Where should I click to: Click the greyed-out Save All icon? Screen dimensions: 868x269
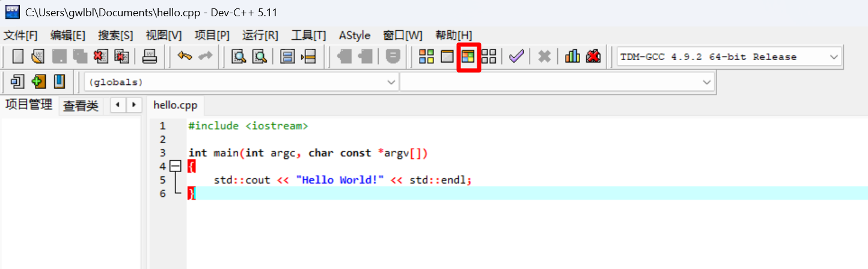(x=80, y=57)
